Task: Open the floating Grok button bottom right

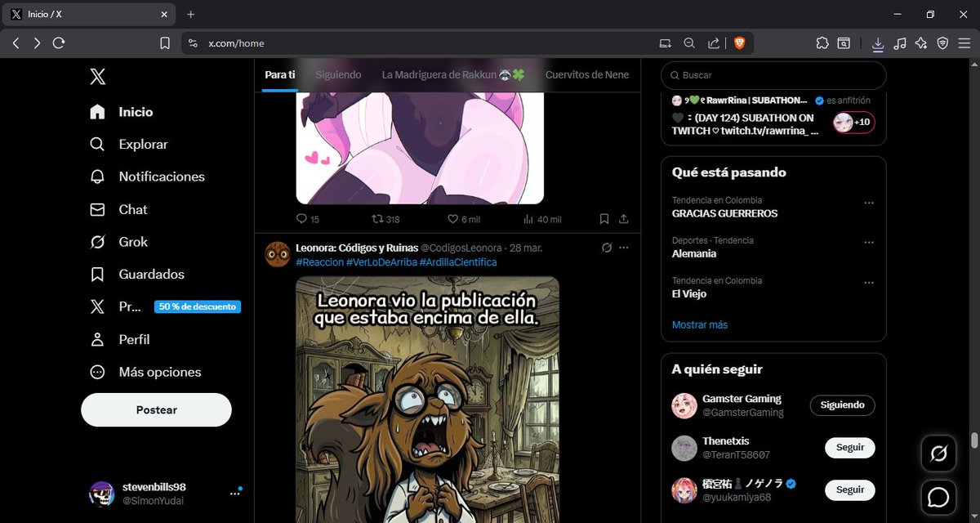Action: click(x=938, y=453)
